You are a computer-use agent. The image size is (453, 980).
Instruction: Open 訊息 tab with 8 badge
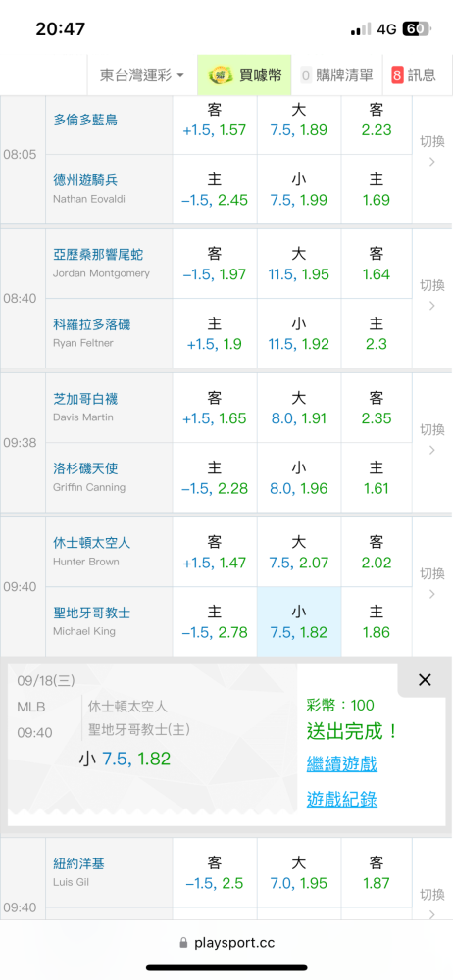[x=414, y=75]
